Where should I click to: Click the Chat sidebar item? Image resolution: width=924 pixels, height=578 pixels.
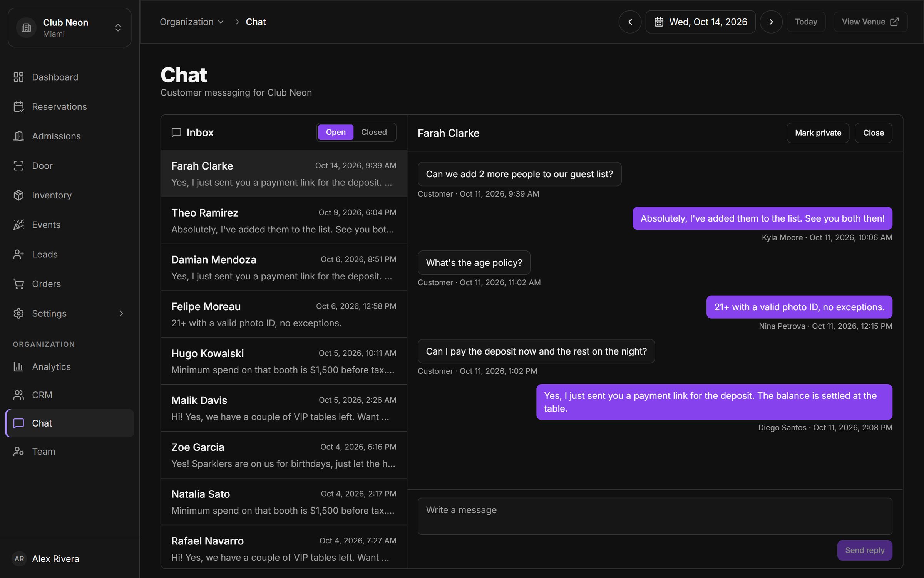69,423
